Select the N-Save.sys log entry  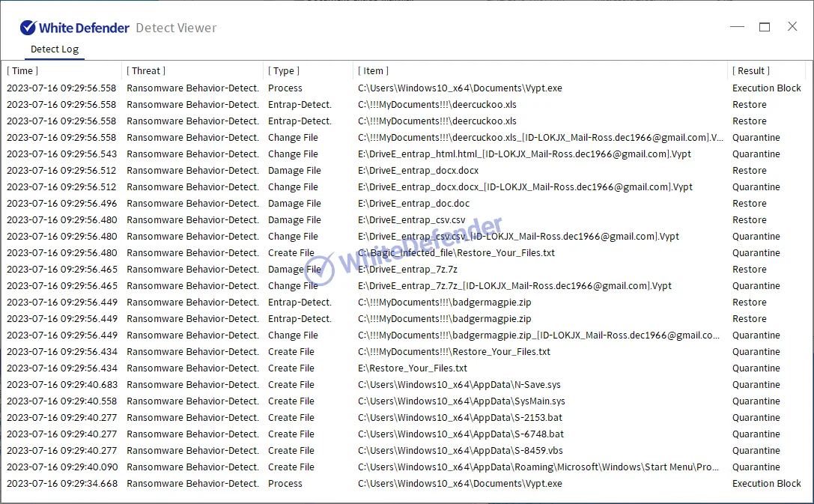pyautogui.click(x=458, y=385)
